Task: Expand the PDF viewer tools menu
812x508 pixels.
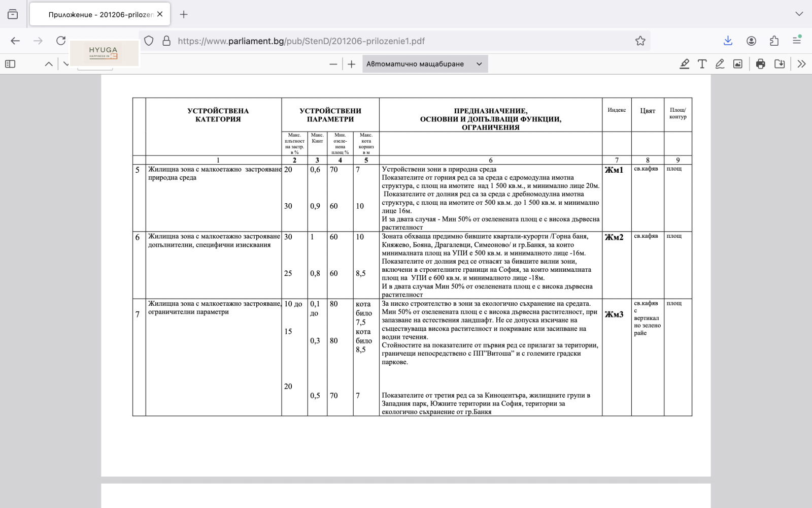Action: tap(801, 64)
